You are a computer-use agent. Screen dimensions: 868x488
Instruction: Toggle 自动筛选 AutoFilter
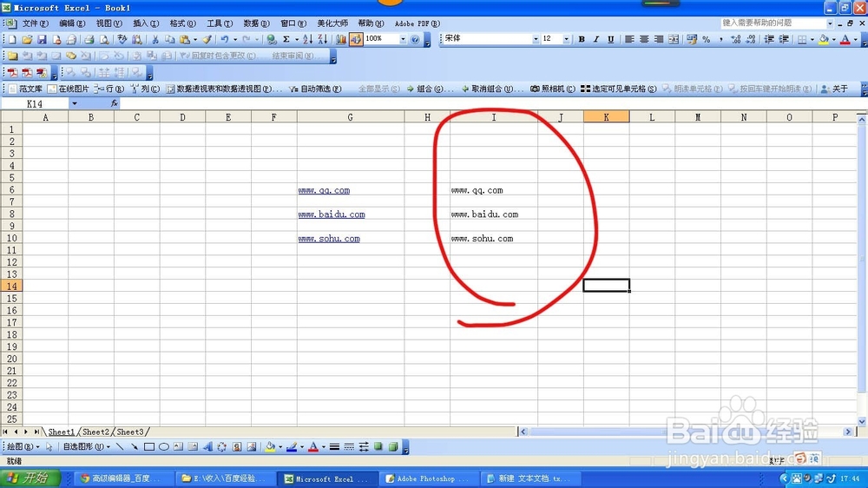[315, 89]
